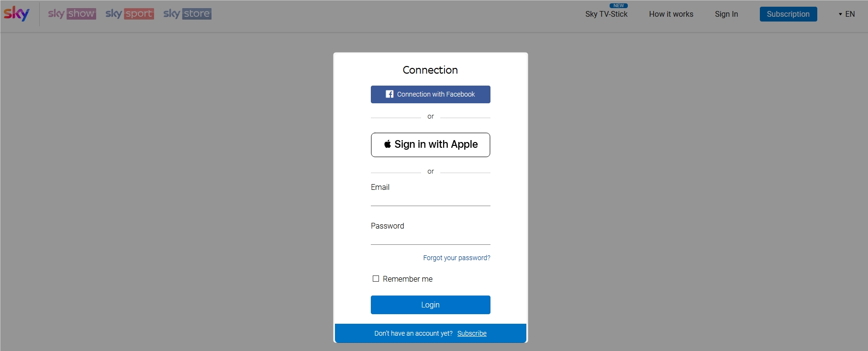Image resolution: width=868 pixels, height=351 pixels.
Task: Open the Sky Show brand logo
Action: point(72,14)
